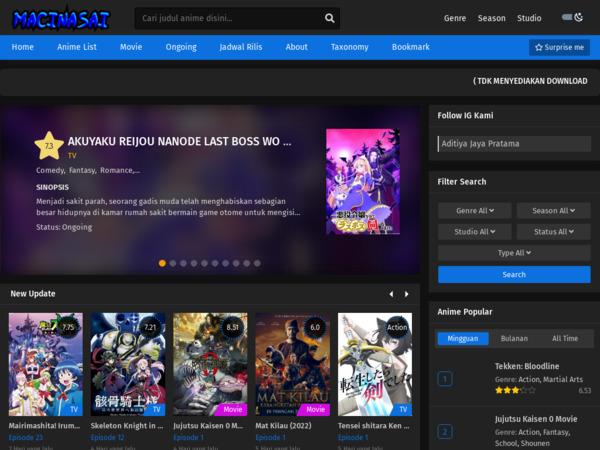Click the 6.0 score badge
The image size is (600, 450).
315,328
